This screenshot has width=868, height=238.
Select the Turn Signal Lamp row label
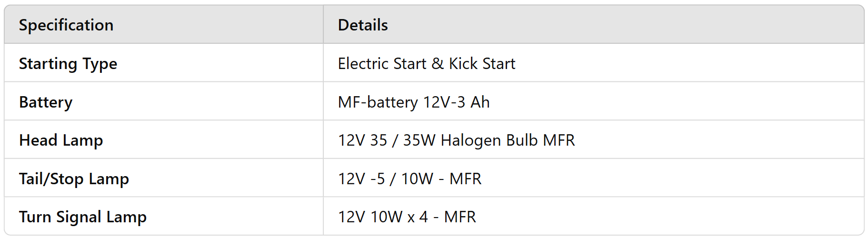coord(83,217)
